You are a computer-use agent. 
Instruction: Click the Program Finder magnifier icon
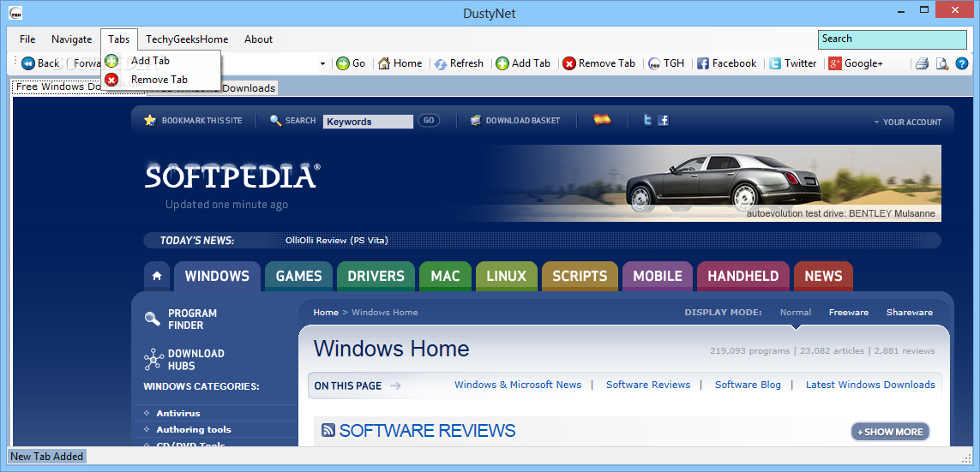click(152, 319)
